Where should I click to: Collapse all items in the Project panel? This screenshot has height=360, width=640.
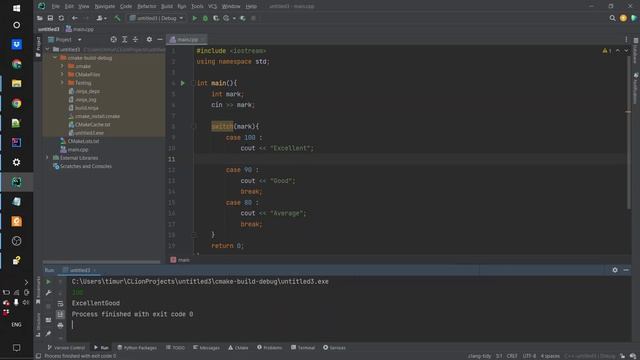[135, 40]
